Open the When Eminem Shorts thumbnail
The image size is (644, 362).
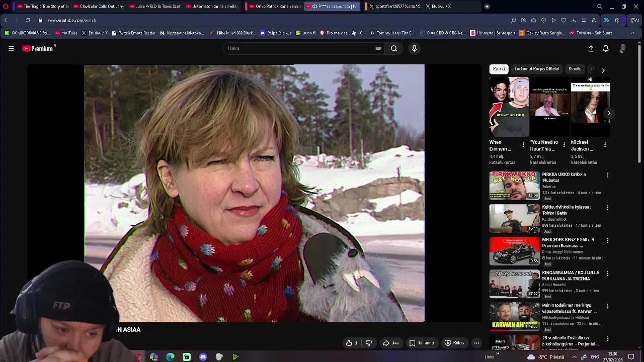509,107
